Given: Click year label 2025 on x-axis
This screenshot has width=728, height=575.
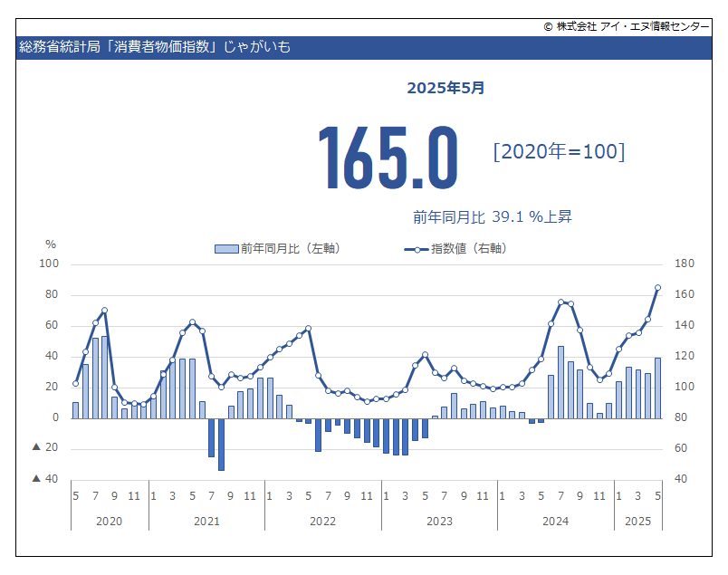Looking at the screenshot, I should point(637,522).
